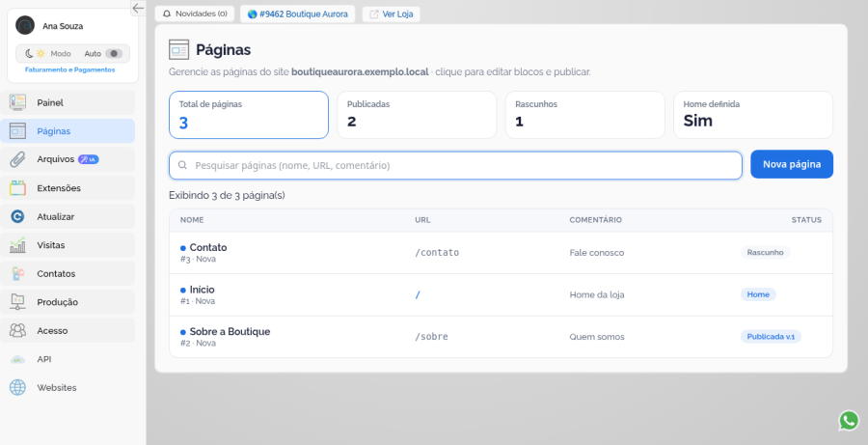This screenshot has width=868, height=445.
Task: Sort by COMENTÁRIO column header
Action: (596, 220)
